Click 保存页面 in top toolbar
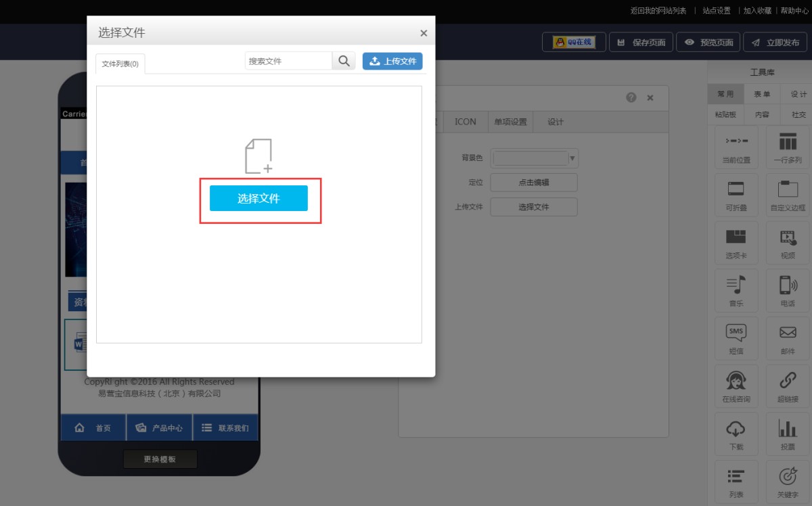The image size is (812, 506). pos(641,42)
